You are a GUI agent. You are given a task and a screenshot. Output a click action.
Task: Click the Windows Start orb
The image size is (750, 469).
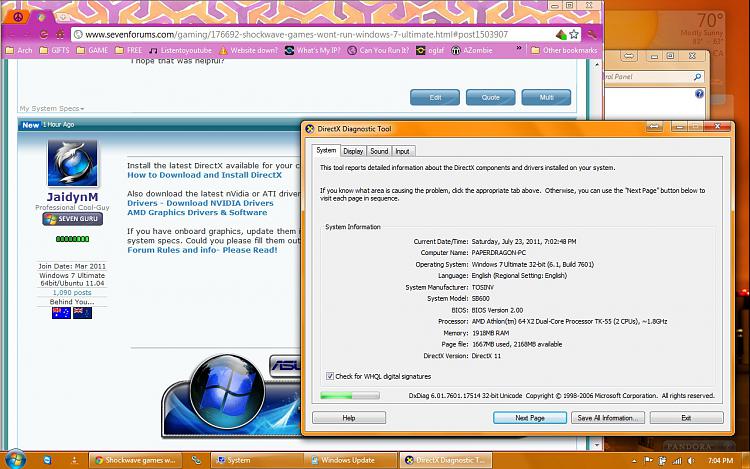pos(15,459)
